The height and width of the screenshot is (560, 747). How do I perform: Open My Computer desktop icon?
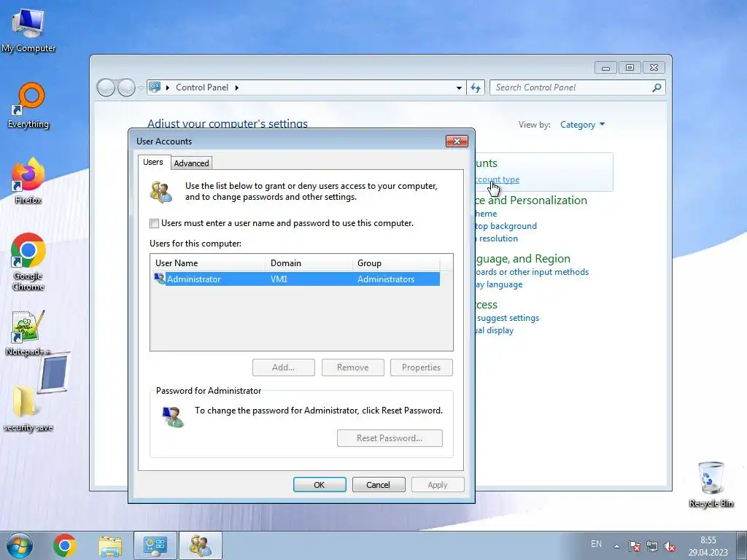tap(28, 30)
